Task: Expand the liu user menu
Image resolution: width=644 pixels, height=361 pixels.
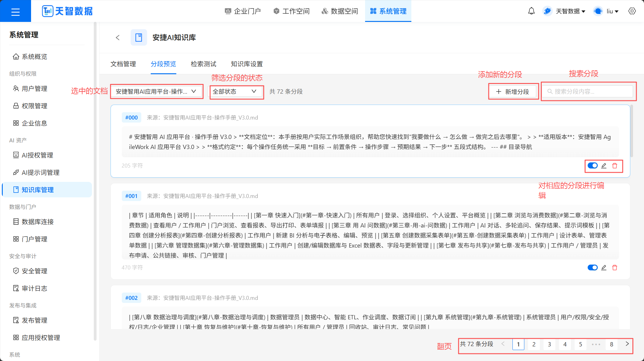Action: click(x=612, y=11)
